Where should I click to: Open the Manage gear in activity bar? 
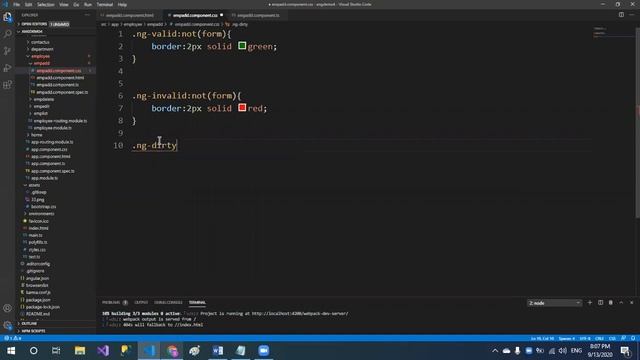tap(7, 325)
